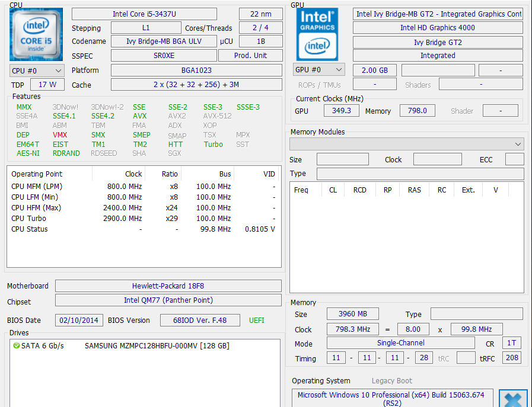Click the Cores/Threads value 2 / 4
Image resolution: width=532 pixels, height=407 pixels.
(x=260, y=28)
